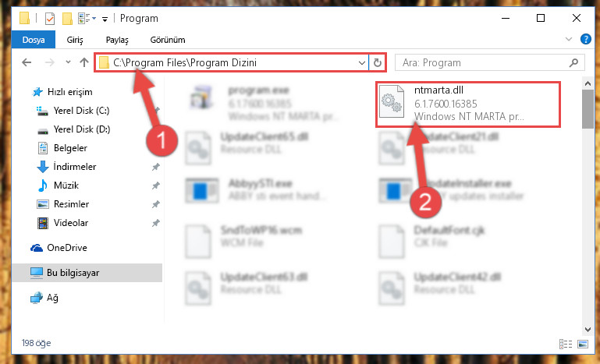The image size is (600, 364).
Task: Refresh the folder with the reload icon
Action: [378, 62]
